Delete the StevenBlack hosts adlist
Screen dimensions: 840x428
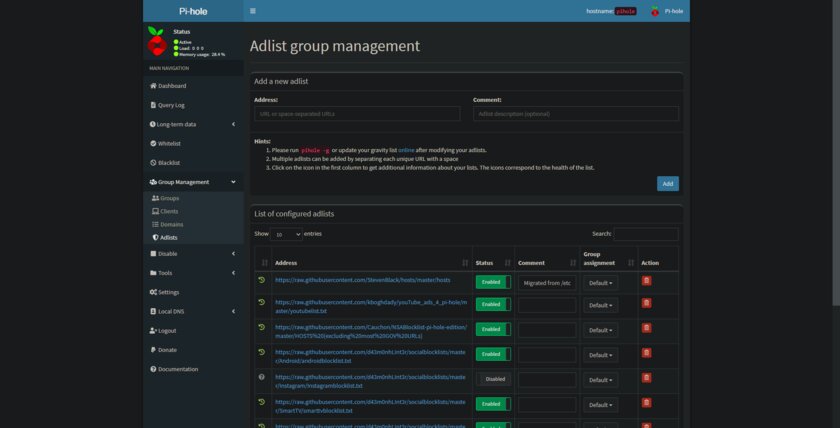[x=647, y=281]
